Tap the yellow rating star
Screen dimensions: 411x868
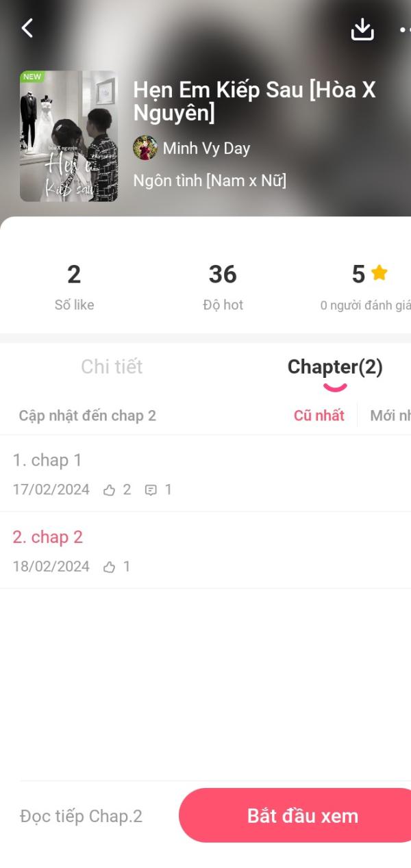tap(379, 273)
